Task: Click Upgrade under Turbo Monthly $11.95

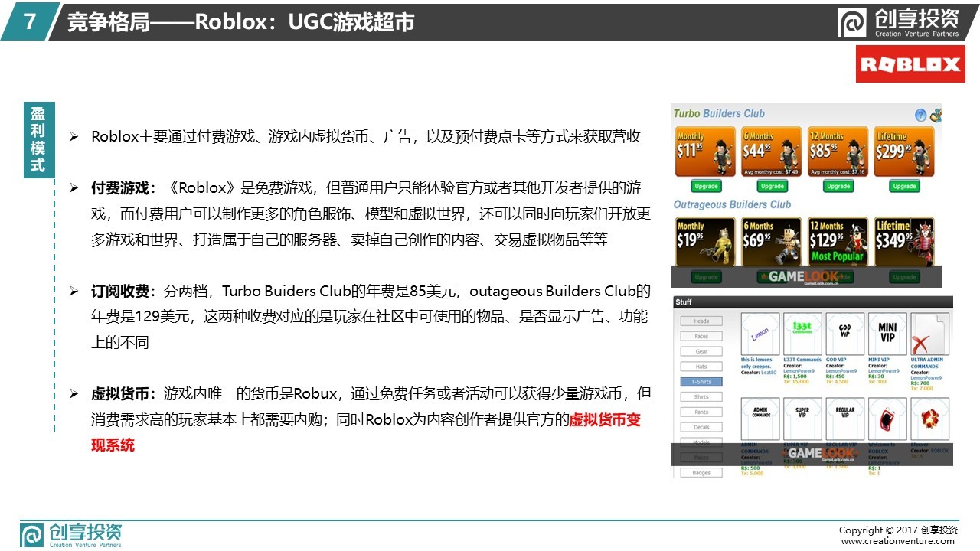Action: point(705,186)
